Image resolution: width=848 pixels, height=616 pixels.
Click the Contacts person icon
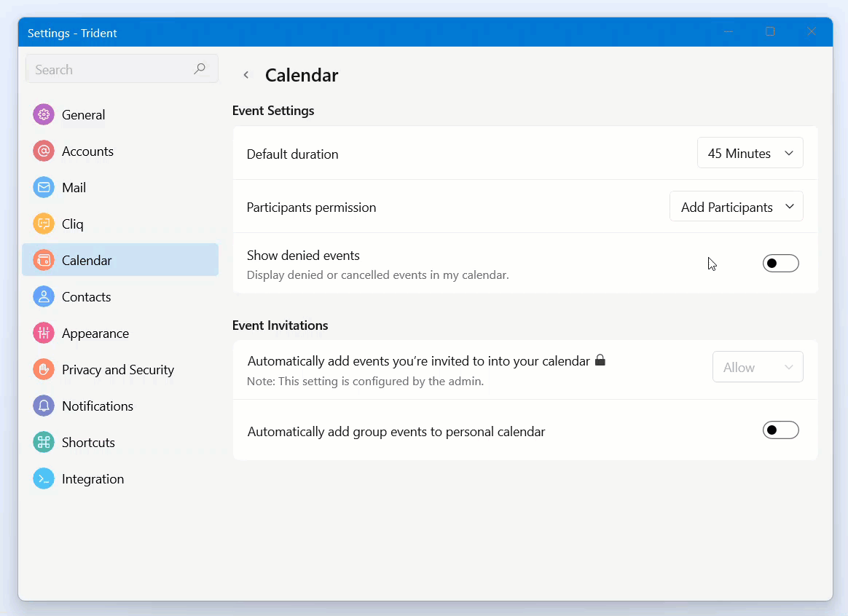coord(44,297)
